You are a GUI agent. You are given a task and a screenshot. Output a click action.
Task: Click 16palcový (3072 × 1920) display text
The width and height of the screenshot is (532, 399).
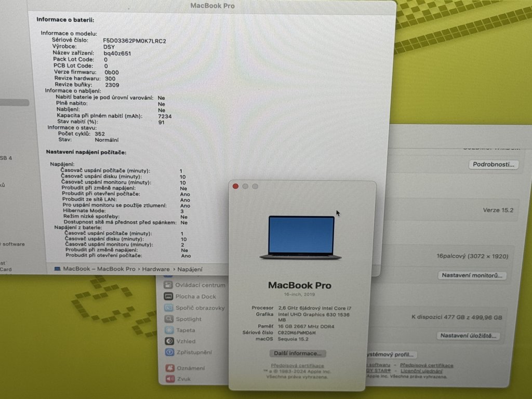pyautogui.click(x=472, y=256)
